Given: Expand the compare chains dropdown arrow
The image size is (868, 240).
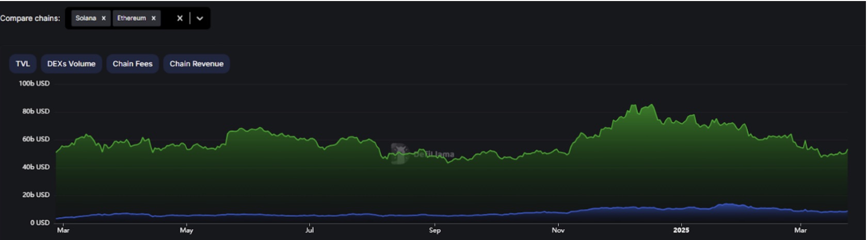Looking at the screenshot, I should pos(200,18).
